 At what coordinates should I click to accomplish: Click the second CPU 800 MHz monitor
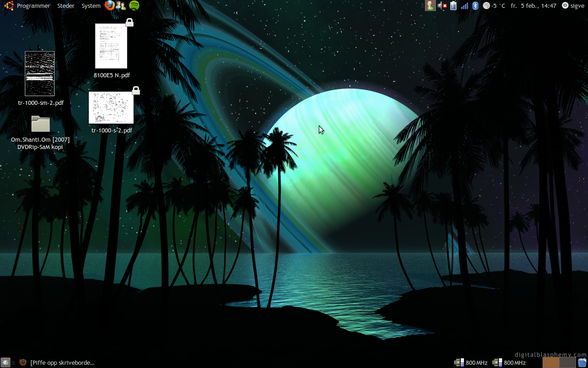click(509, 362)
